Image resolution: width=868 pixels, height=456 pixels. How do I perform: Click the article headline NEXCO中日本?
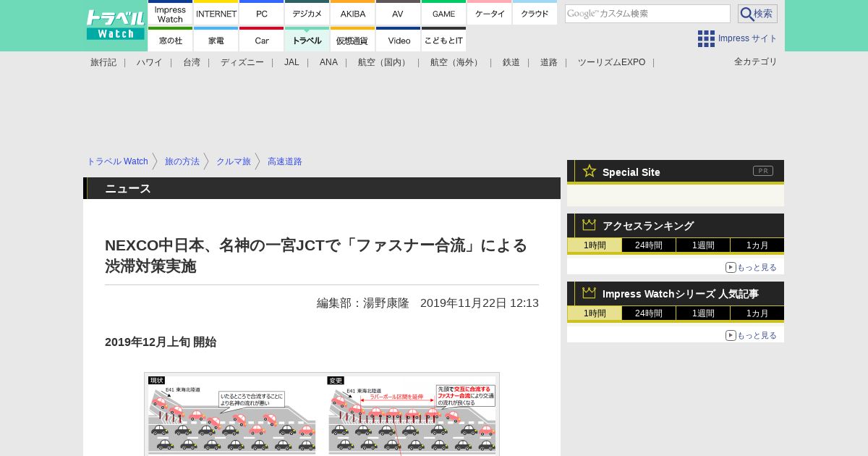pyautogui.click(x=316, y=256)
